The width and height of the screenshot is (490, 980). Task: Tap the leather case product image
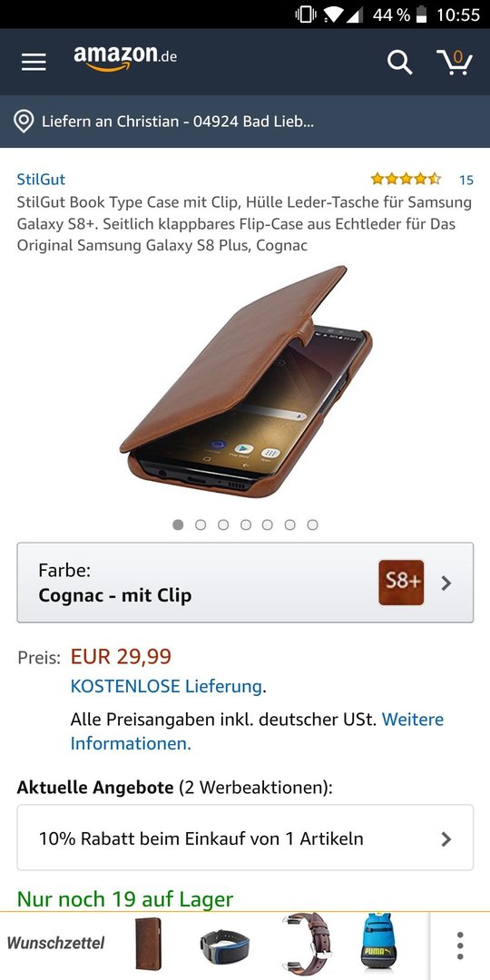(x=246, y=381)
